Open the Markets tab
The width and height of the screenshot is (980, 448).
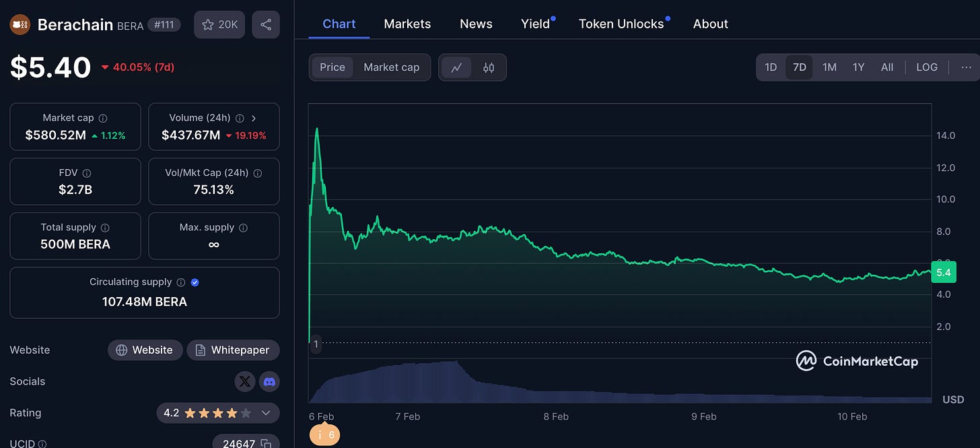pyautogui.click(x=407, y=24)
